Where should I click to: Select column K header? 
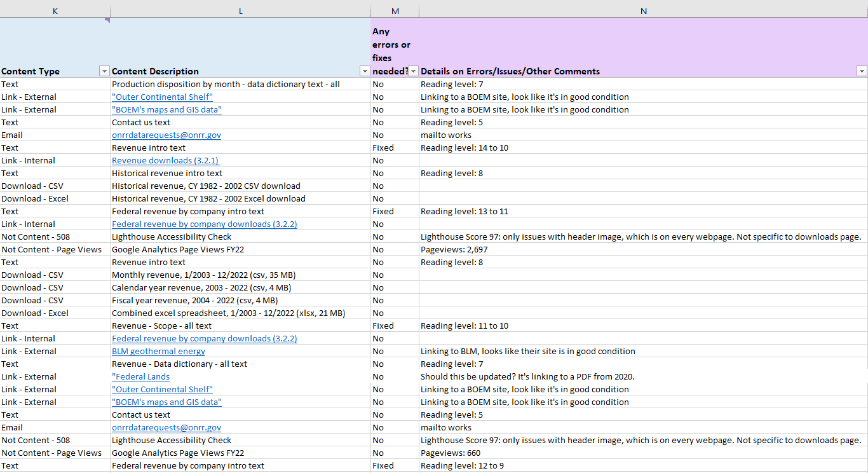55,11
